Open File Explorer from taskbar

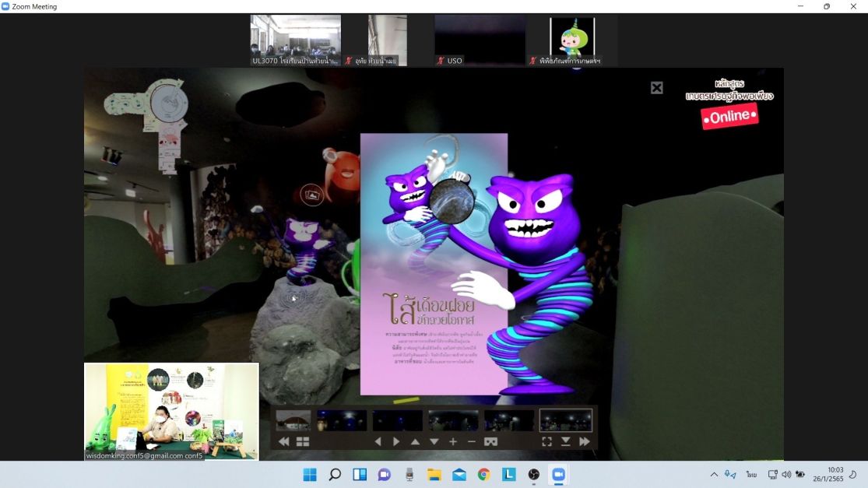[x=434, y=475]
